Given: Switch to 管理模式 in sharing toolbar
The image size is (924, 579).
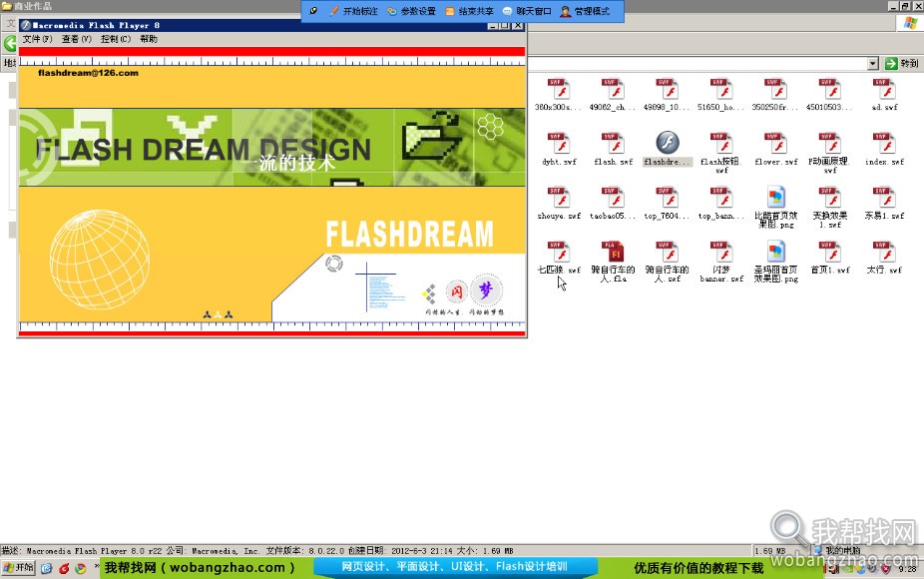Looking at the screenshot, I should click(585, 11).
